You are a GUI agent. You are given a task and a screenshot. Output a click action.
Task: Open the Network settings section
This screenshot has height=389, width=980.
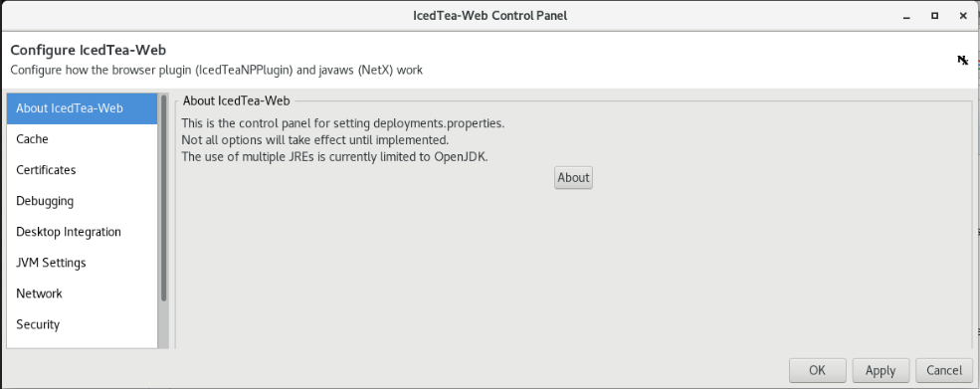[x=82, y=293]
